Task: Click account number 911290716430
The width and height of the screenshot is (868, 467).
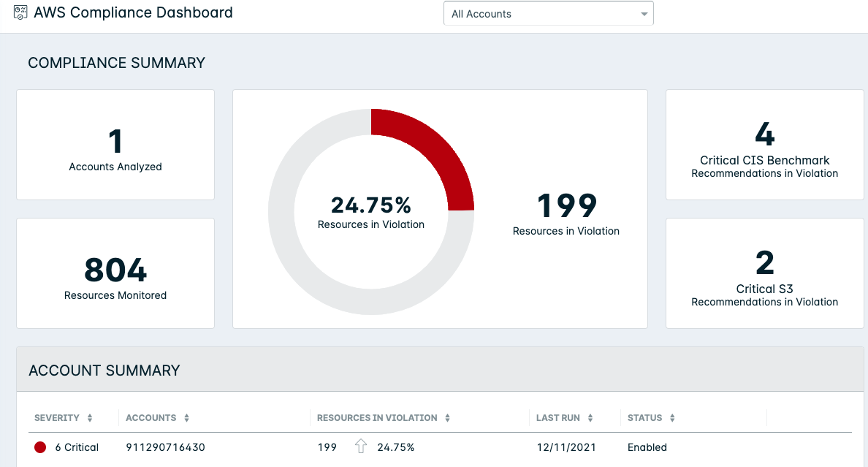Action: 166,447
